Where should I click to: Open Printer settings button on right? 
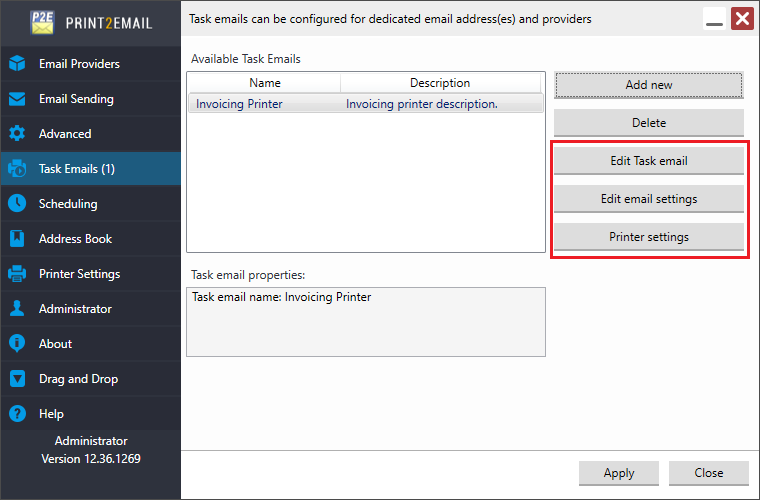pyautogui.click(x=648, y=237)
